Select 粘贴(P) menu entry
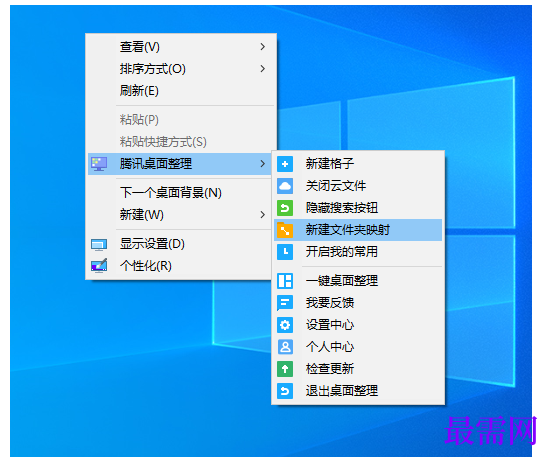Screen dimensions: 556x462 tap(181, 120)
